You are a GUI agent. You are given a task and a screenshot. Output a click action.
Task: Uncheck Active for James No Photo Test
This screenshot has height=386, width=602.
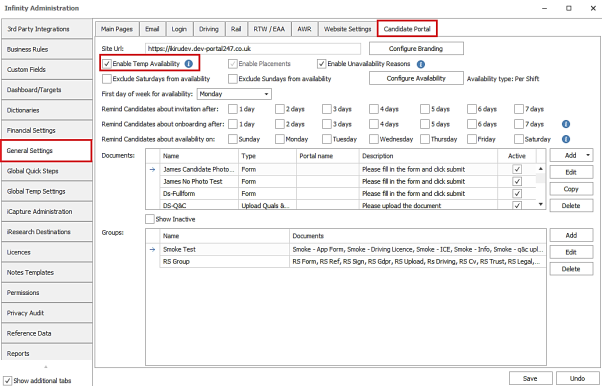pos(517,181)
